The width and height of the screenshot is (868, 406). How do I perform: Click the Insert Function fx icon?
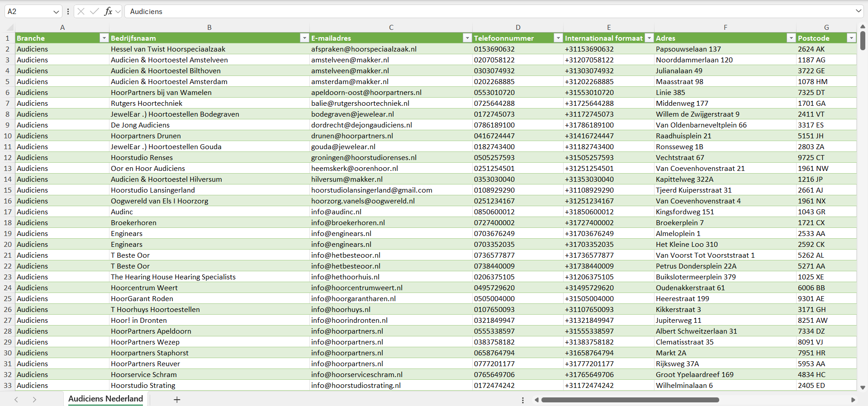[x=108, y=11]
